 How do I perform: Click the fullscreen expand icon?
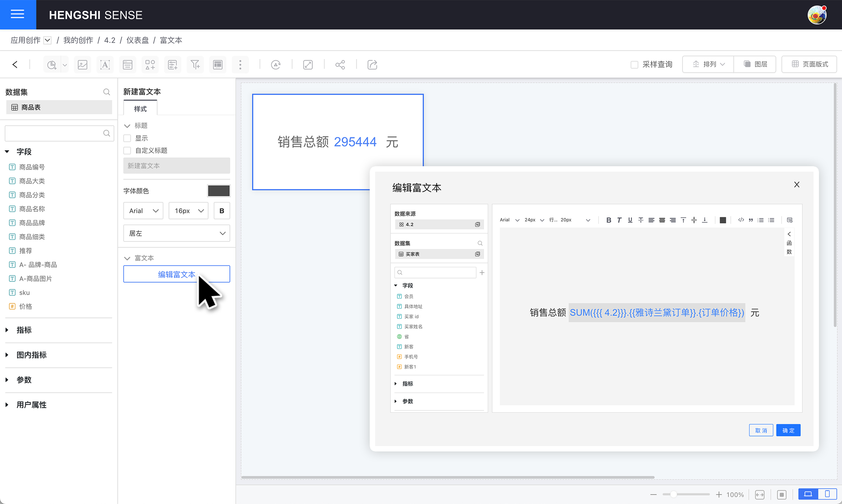point(308,65)
